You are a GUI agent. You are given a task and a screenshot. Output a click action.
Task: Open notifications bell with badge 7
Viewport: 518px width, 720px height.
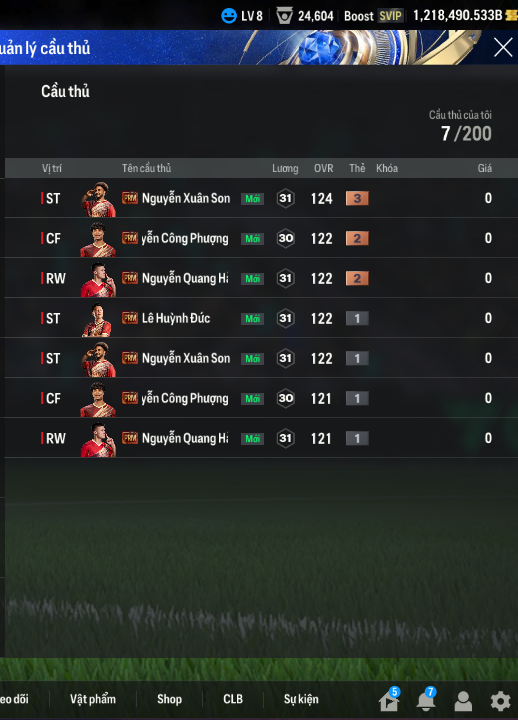pyautogui.click(x=426, y=700)
